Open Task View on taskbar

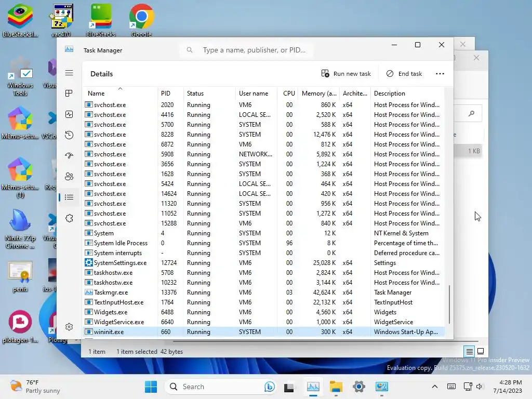click(289, 387)
